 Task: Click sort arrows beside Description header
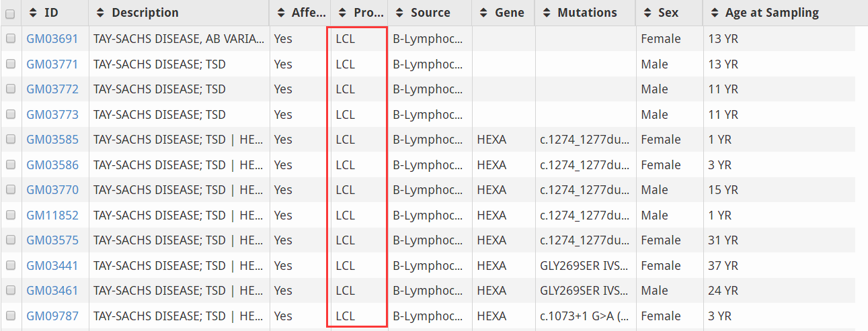pyautogui.click(x=101, y=13)
